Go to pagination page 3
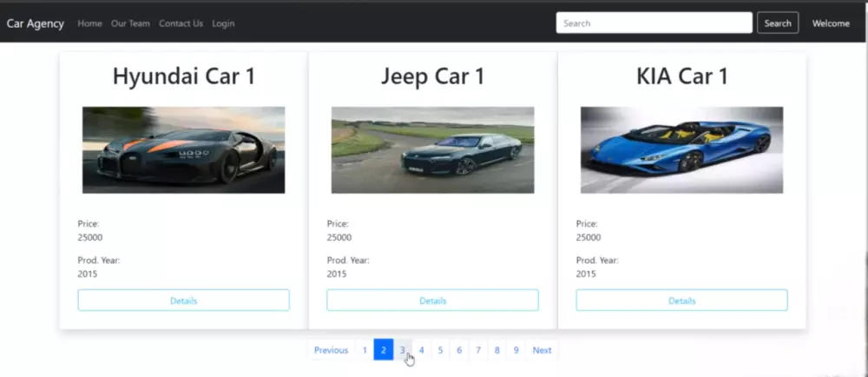Screen dimensions: 868x377 [403, 350]
